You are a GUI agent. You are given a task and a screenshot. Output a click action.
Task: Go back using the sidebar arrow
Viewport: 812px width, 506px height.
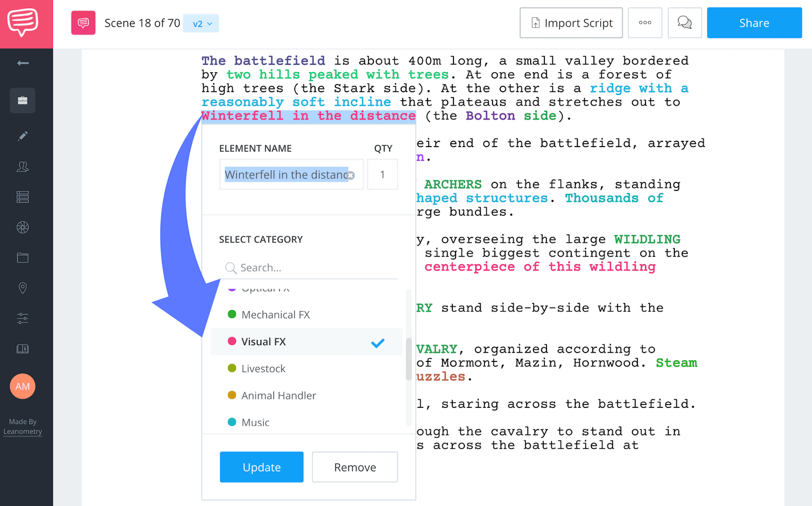(x=23, y=63)
